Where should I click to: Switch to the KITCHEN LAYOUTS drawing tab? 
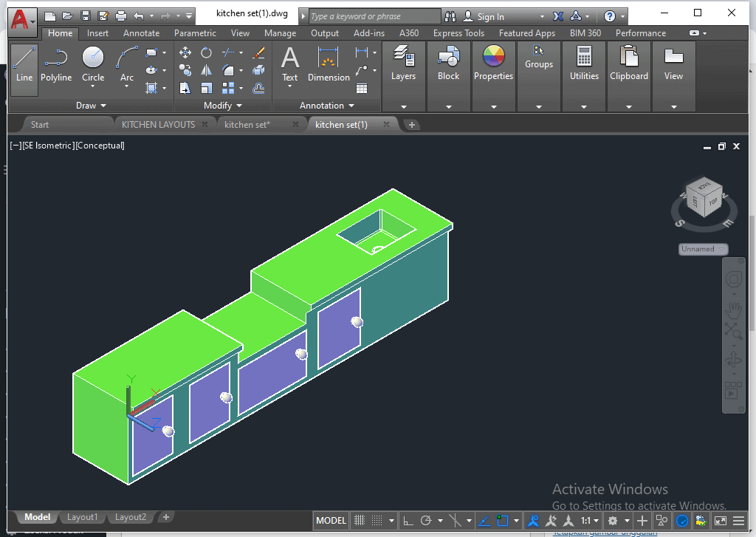(x=158, y=125)
